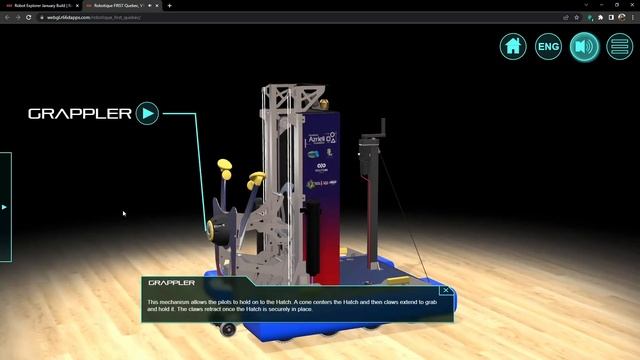The width and height of the screenshot is (640, 360).
Task: Open the green extension icon
Action: pos(590,18)
